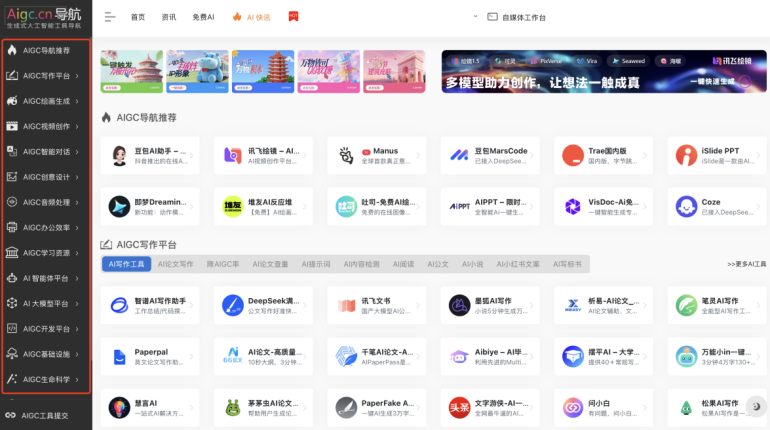Click the Paperpal blue document logo
The image size is (770, 430).
click(119, 356)
